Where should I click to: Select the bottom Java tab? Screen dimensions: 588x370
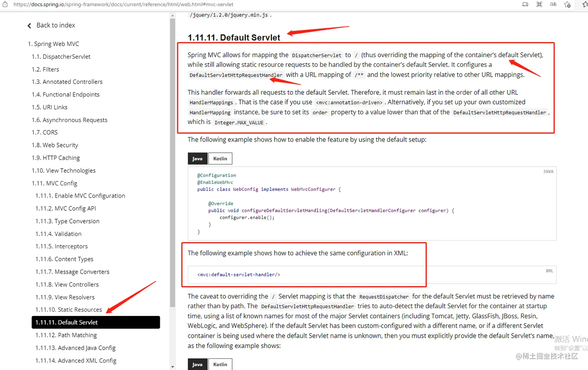pyautogui.click(x=198, y=364)
